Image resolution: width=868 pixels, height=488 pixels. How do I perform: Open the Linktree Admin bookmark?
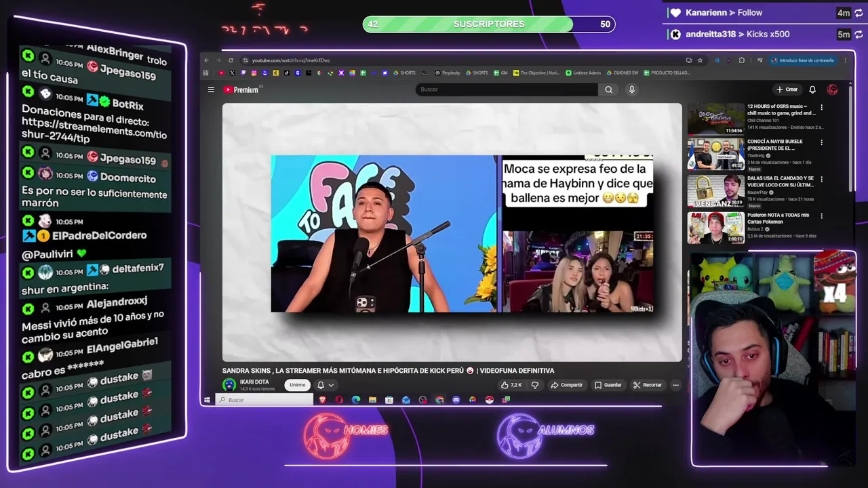[x=584, y=73]
